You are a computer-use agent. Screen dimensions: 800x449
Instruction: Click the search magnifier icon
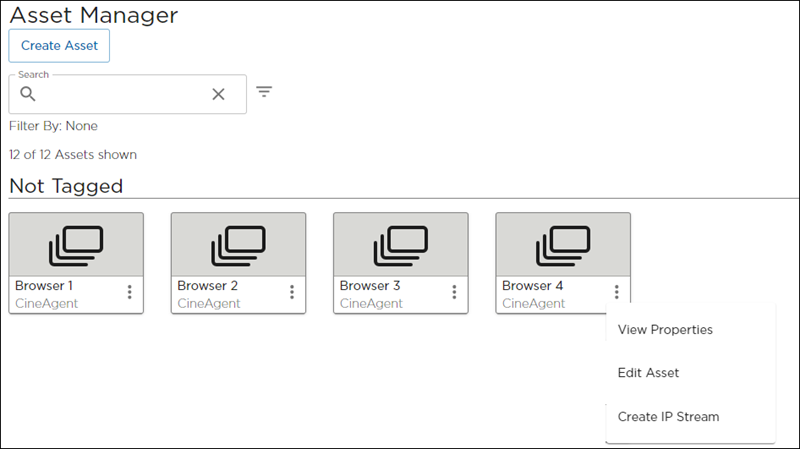click(x=28, y=94)
